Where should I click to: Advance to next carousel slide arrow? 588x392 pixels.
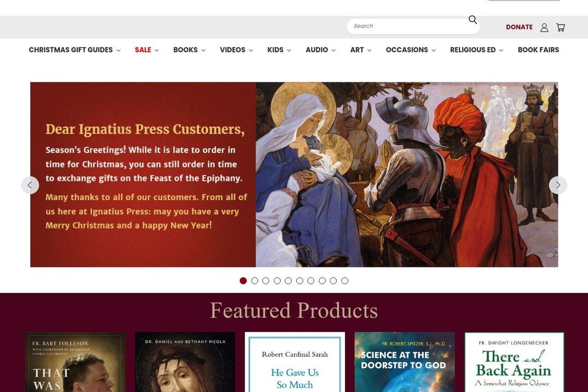[558, 185]
